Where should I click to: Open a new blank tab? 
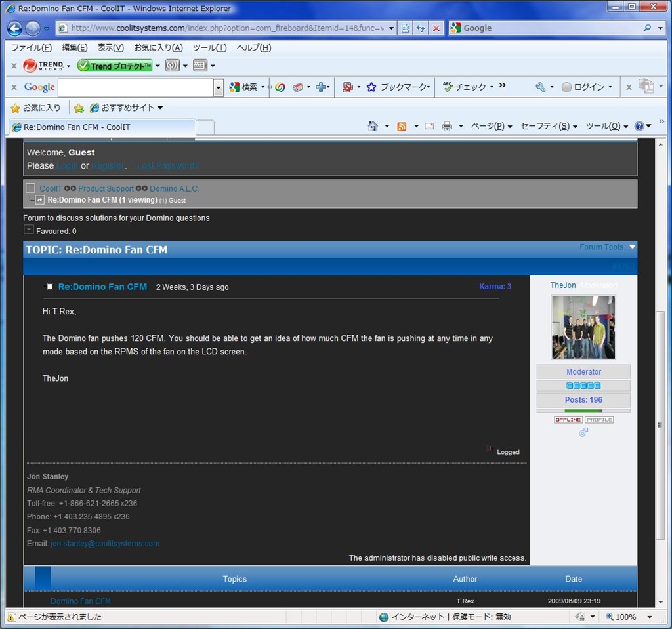click(205, 127)
